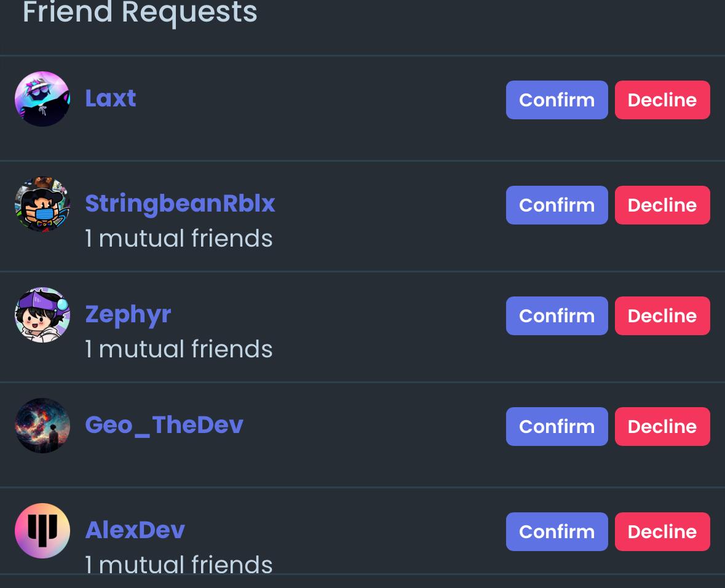Viewport: 725px width, 588px height.
Task: Click Zephyr's profile avatar
Action: point(42,315)
